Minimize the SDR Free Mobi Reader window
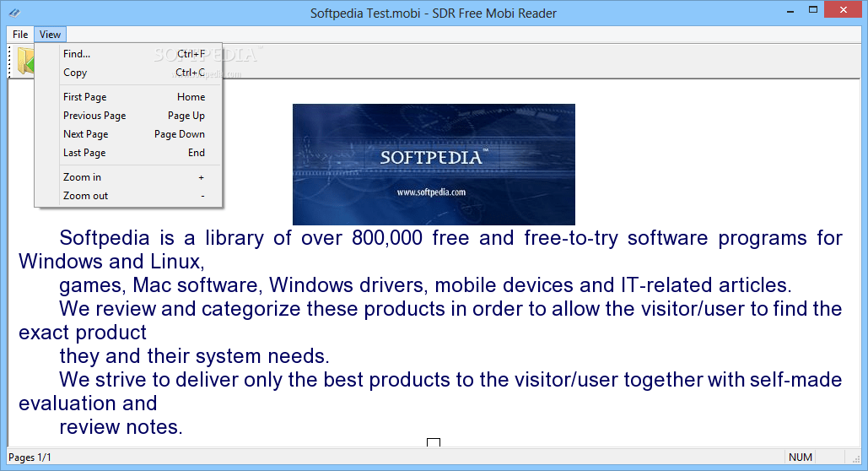 [791, 10]
